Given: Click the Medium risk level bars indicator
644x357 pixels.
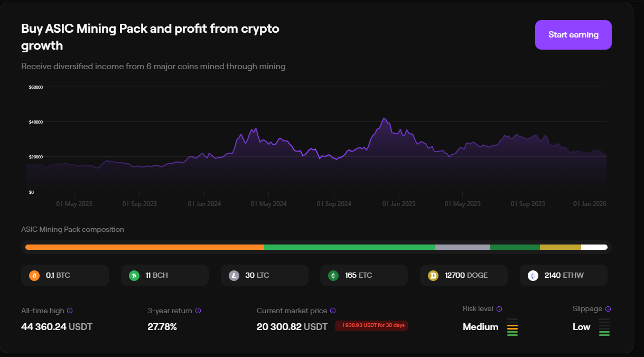Looking at the screenshot, I should [x=512, y=327].
